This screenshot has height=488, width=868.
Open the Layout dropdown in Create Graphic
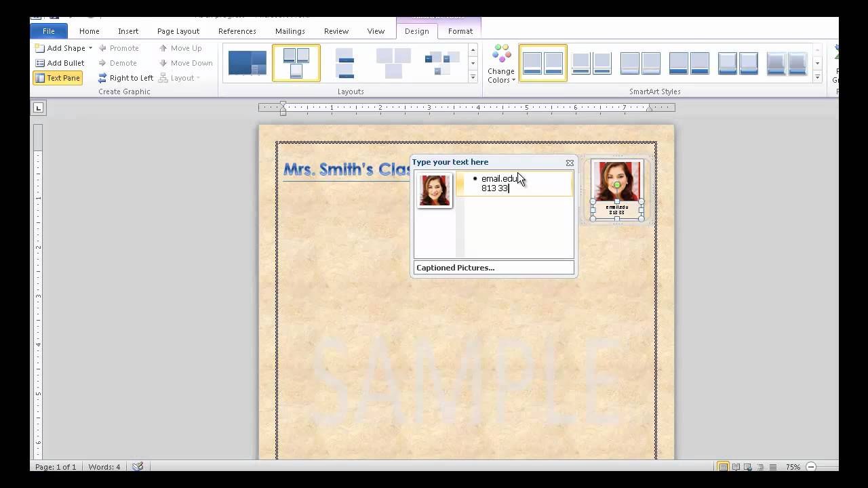coord(180,78)
